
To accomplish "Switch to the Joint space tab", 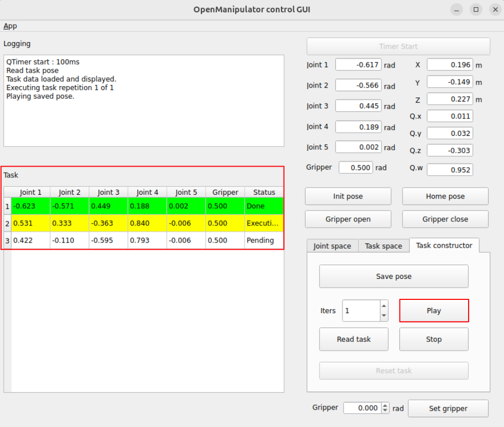I will point(332,246).
